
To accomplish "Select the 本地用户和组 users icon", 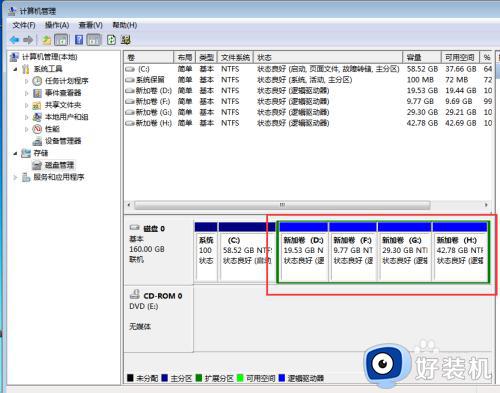I will click(x=37, y=117).
